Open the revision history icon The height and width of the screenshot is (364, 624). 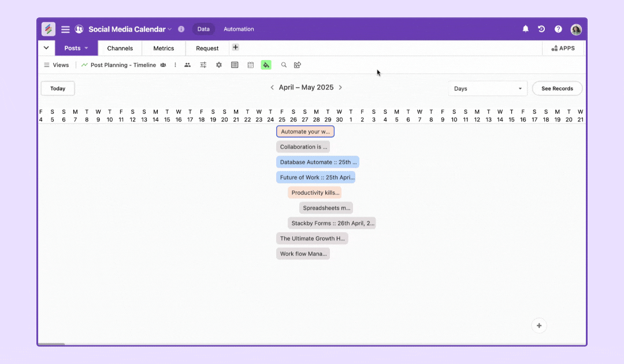tap(541, 29)
